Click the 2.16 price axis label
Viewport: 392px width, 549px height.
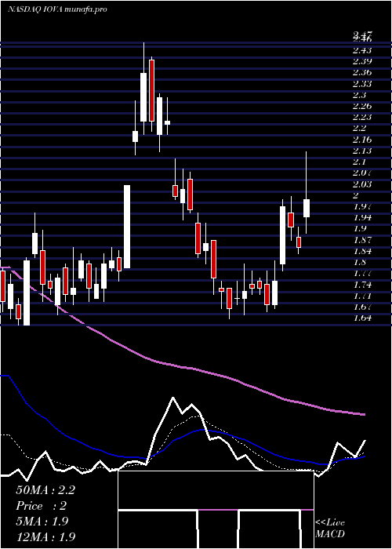(362, 140)
